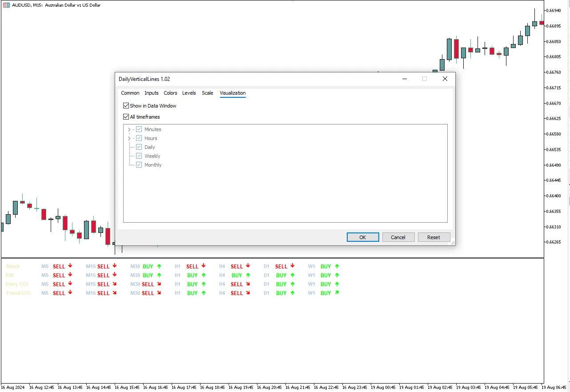Click the Stoch M5 SELL down arrow
570x392 pixels.
(x=70, y=266)
